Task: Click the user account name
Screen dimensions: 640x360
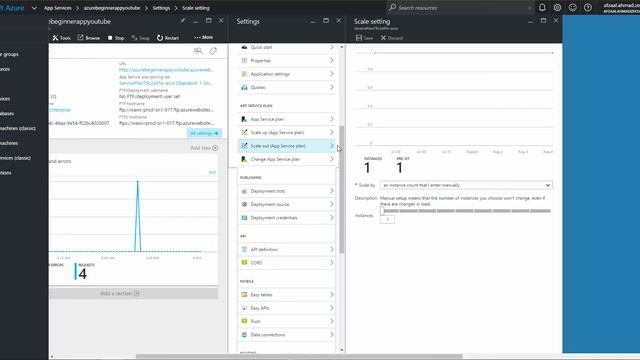Action: click(x=621, y=5)
